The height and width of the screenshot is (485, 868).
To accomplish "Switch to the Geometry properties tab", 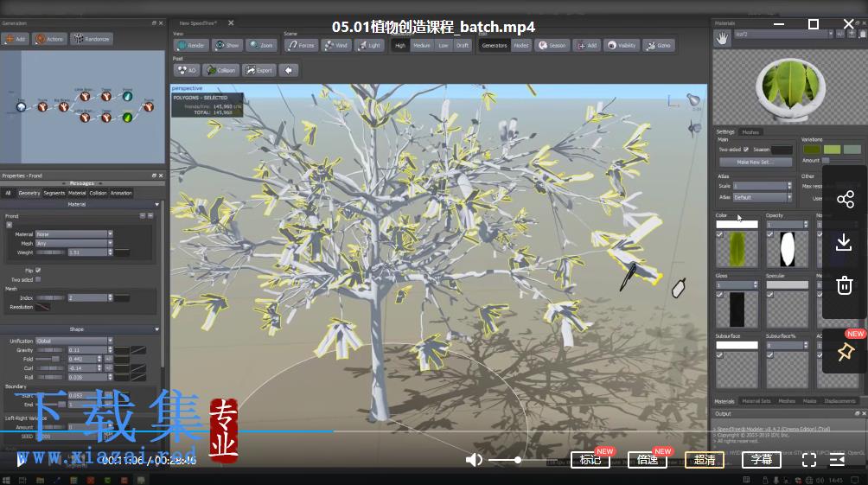I will [x=29, y=194].
